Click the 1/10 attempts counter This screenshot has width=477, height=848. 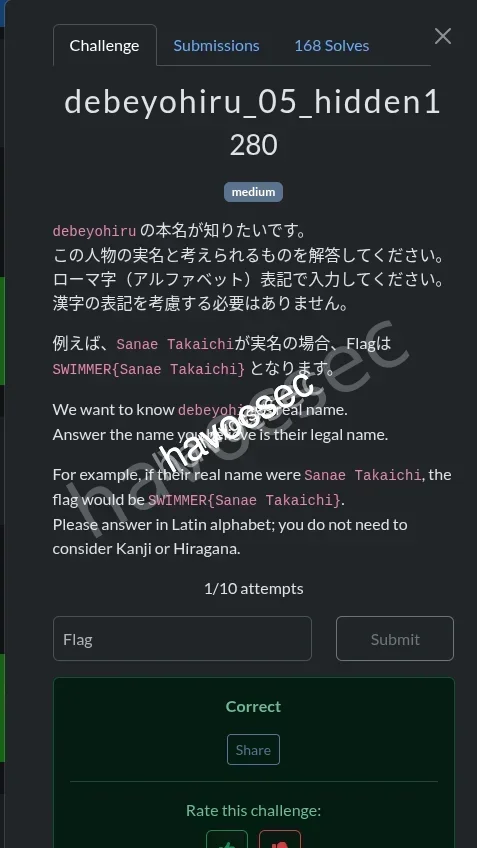[x=253, y=588]
